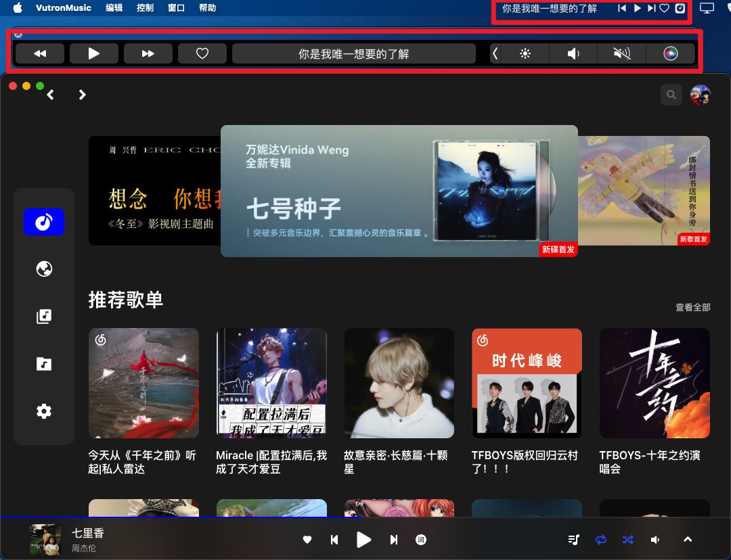
Task: Open the 控制 menu in the menu bar
Action: (144, 8)
